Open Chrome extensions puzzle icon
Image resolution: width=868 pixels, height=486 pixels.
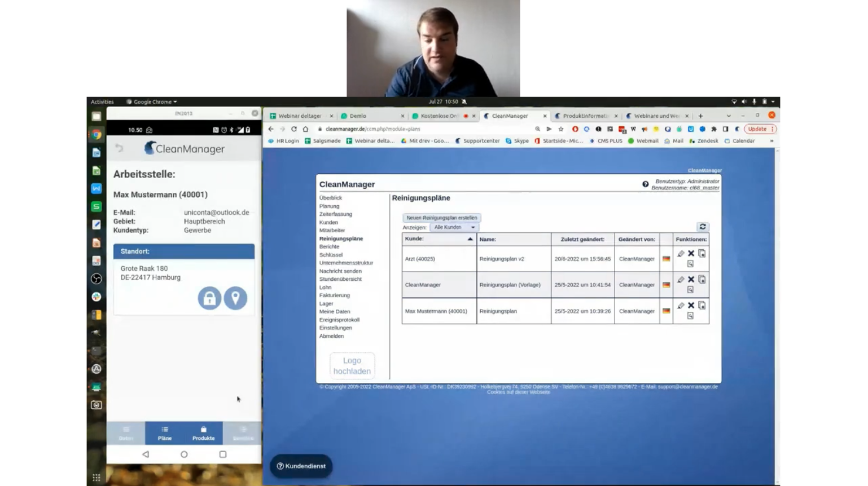pos(714,129)
